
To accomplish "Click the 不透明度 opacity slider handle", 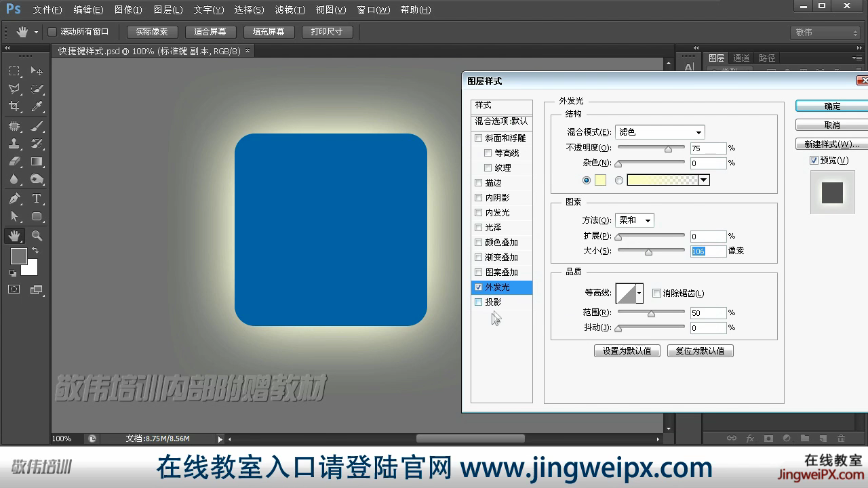I will [x=668, y=148].
